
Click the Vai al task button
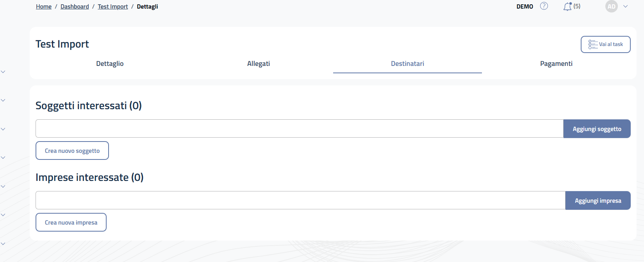(605, 44)
